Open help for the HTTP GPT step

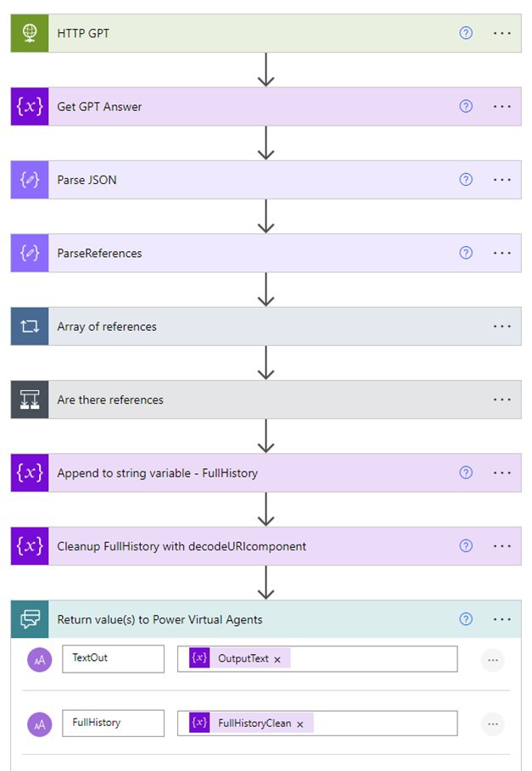(x=465, y=33)
